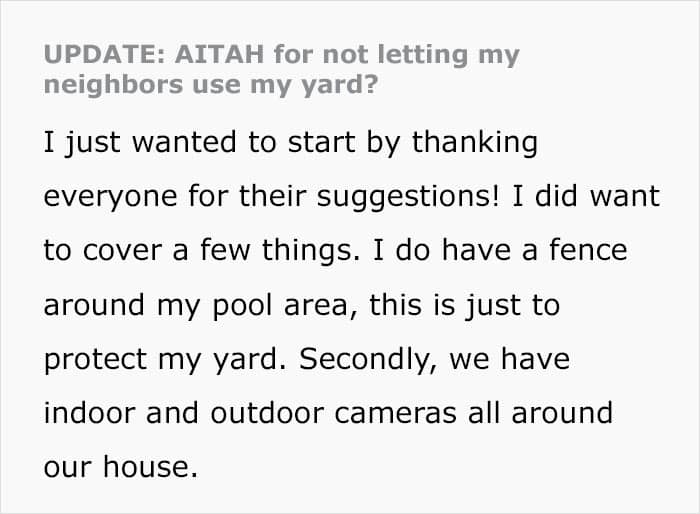Click the word 'indoor' in the paragraph
Screen dimensions: 700x514
(x=89, y=413)
